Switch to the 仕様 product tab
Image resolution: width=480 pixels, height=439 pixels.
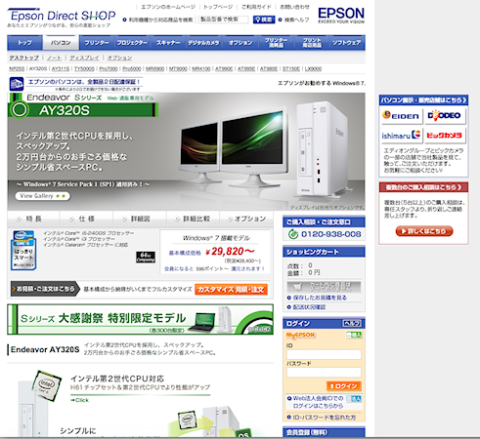(86, 219)
